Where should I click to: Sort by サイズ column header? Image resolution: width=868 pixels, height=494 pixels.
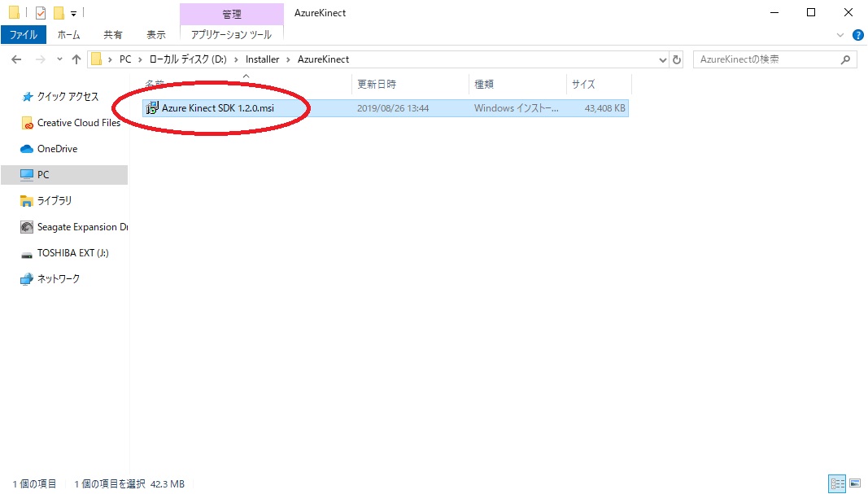[x=583, y=84]
